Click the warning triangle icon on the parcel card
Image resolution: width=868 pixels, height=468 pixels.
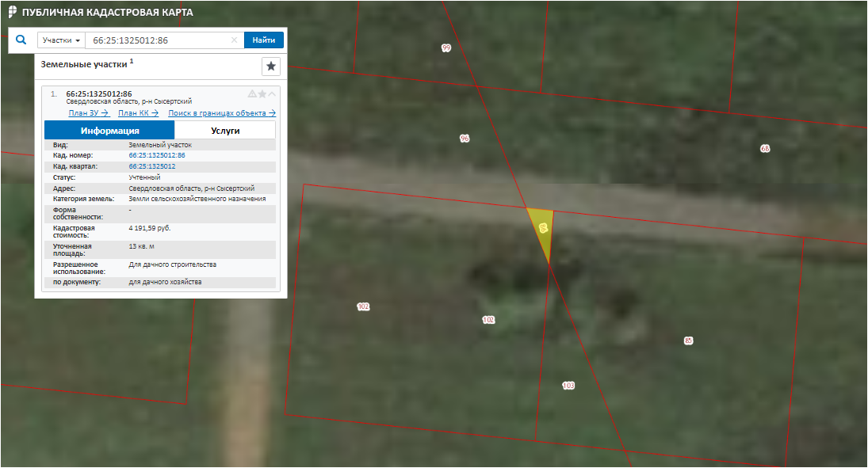pos(252,94)
